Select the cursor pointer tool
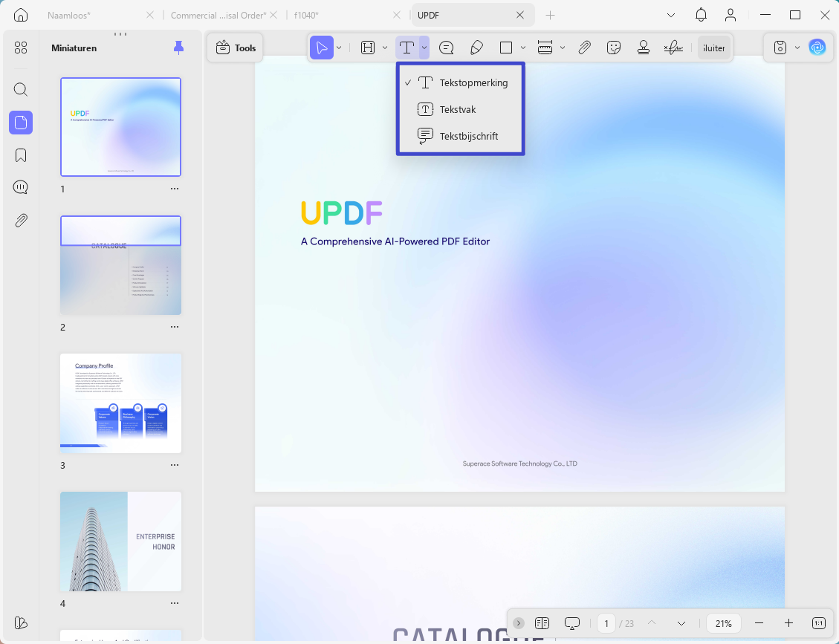The height and width of the screenshot is (644, 839). coord(322,48)
